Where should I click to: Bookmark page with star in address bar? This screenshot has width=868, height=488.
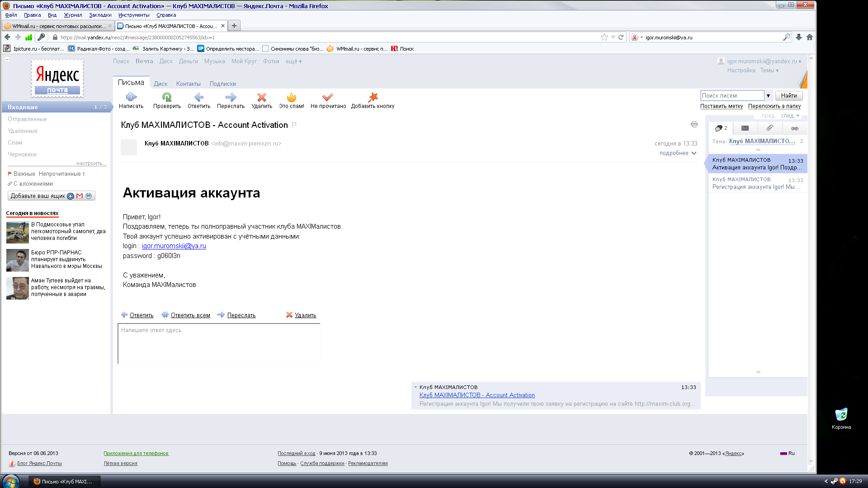tap(604, 38)
